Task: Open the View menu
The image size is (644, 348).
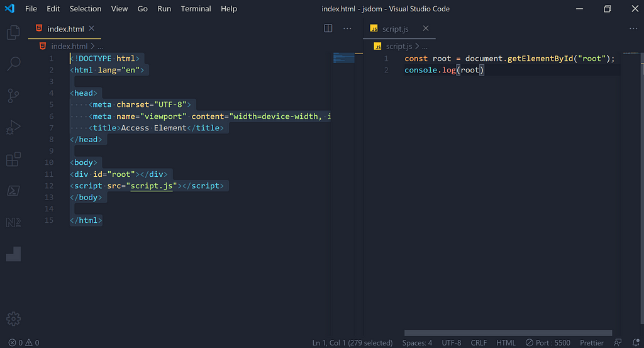Action: [x=119, y=9]
